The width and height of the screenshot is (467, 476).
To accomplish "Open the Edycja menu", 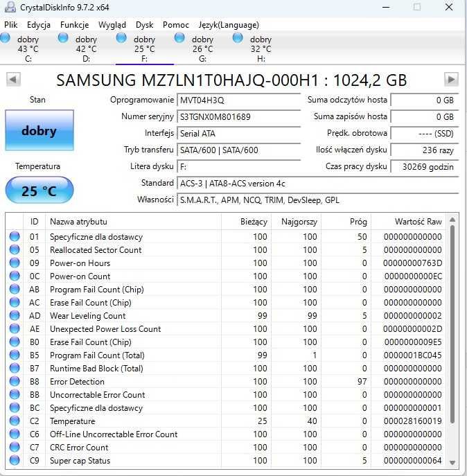I will (x=39, y=25).
